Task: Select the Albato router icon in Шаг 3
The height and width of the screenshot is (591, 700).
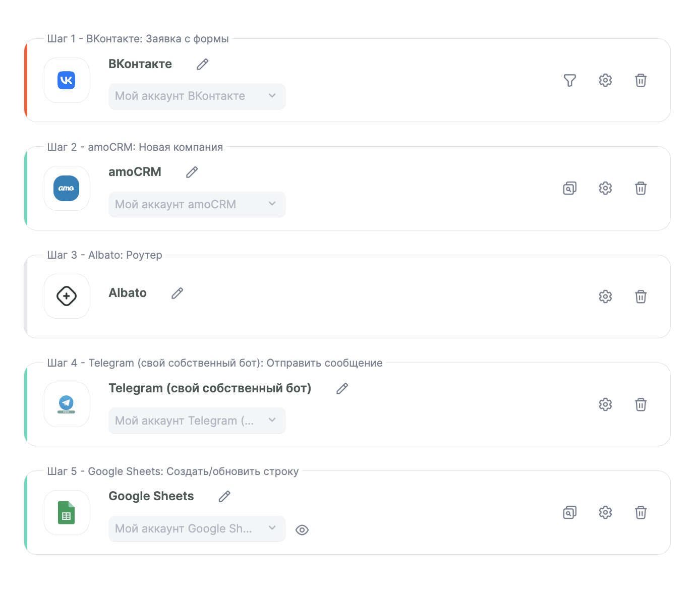Action: (x=67, y=296)
